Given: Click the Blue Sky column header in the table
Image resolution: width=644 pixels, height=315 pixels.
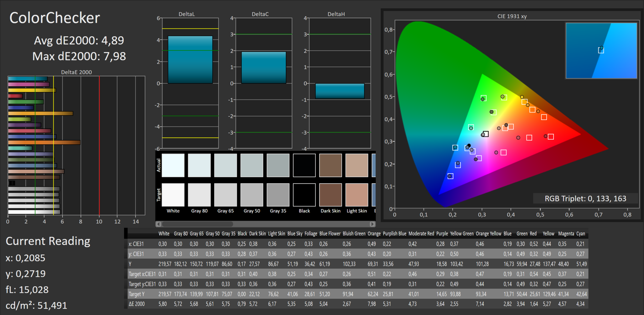Looking at the screenshot, I should tap(295, 234).
